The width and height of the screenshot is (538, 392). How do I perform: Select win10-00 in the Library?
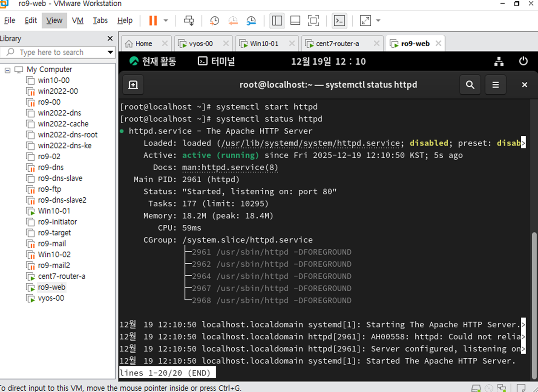pos(54,80)
